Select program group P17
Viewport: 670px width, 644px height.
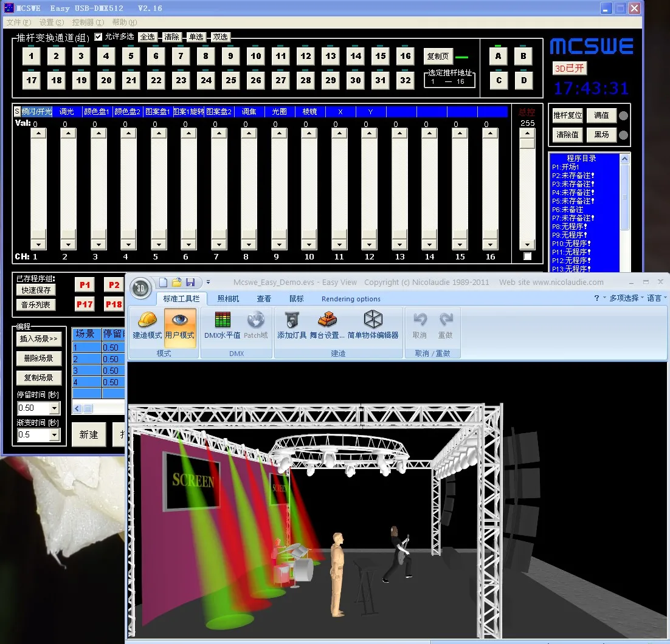85,304
